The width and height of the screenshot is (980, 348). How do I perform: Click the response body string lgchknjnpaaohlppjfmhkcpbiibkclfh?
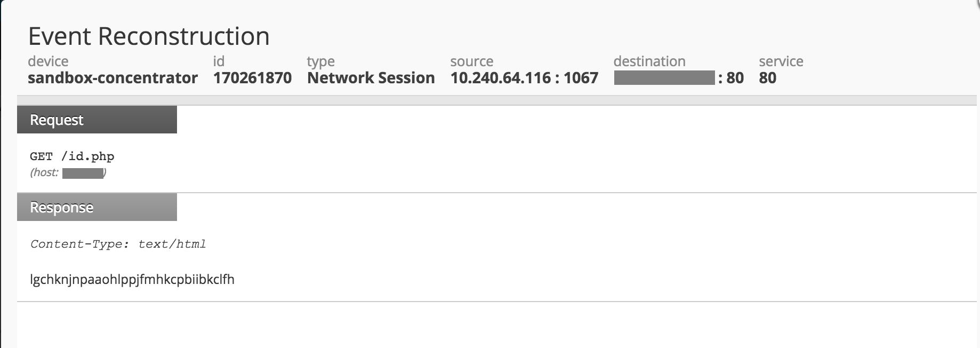(132, 279)
